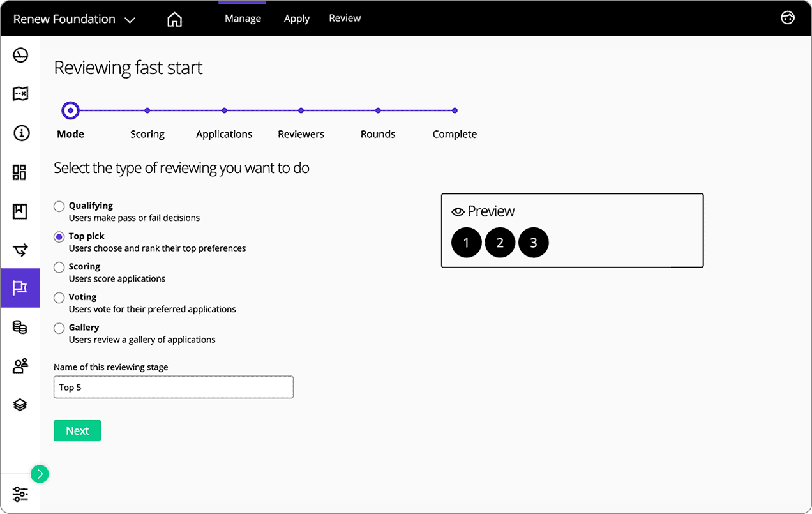
Task: Jump to the Reviewers step in progress
Action: [x=301, y=111]
